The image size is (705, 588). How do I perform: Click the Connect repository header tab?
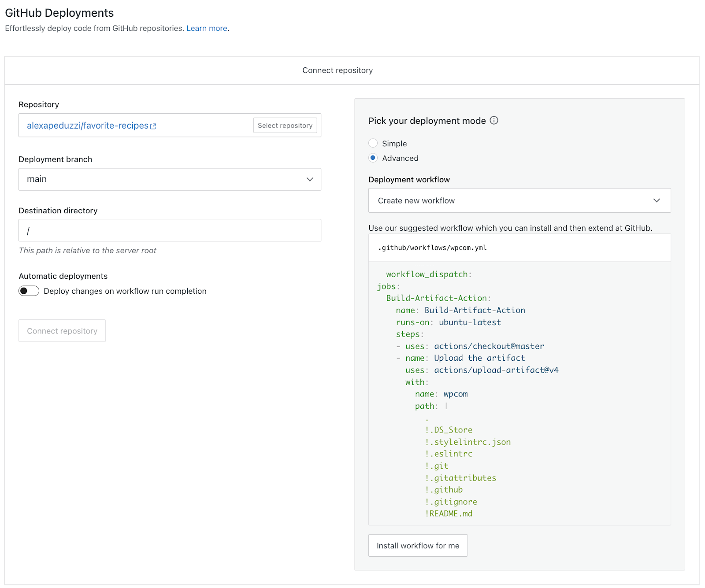point(338,70)
